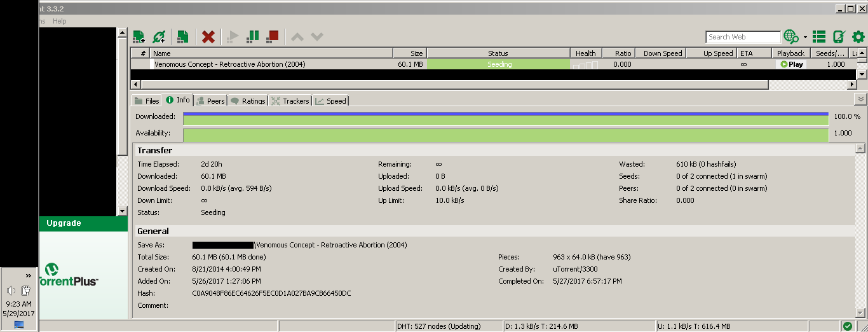Sort by the Status column header
This screenshot has width=868, height=332.
pyautogui.click(x=498, y=53)
